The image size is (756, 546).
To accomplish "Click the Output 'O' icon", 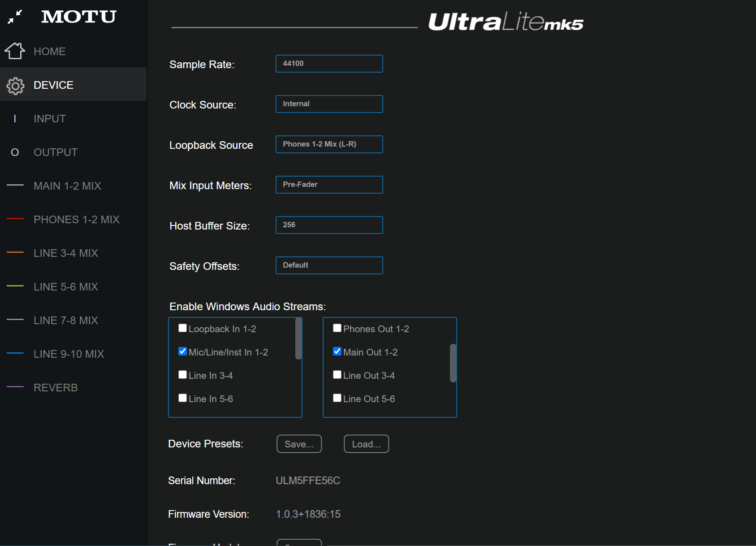I will coord(15,152).
